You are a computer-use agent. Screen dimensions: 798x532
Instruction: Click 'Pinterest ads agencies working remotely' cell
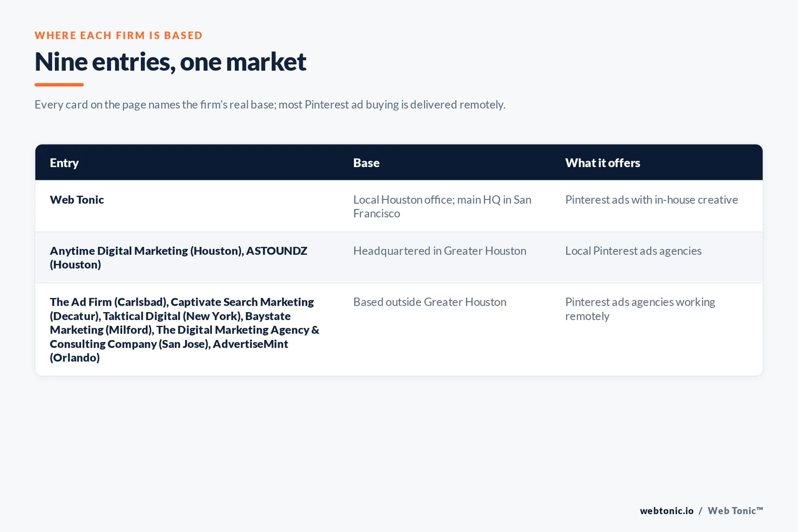point(640,309)
